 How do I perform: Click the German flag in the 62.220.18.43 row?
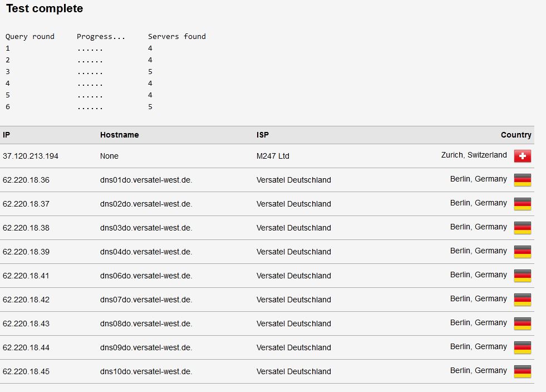click(x=522, y=324)
